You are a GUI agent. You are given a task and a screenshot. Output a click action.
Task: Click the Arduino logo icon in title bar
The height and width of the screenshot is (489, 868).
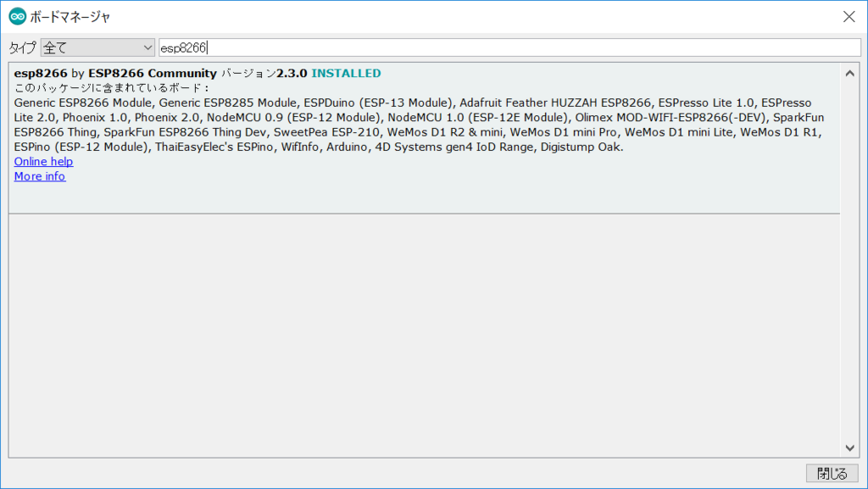click(18, 17)
